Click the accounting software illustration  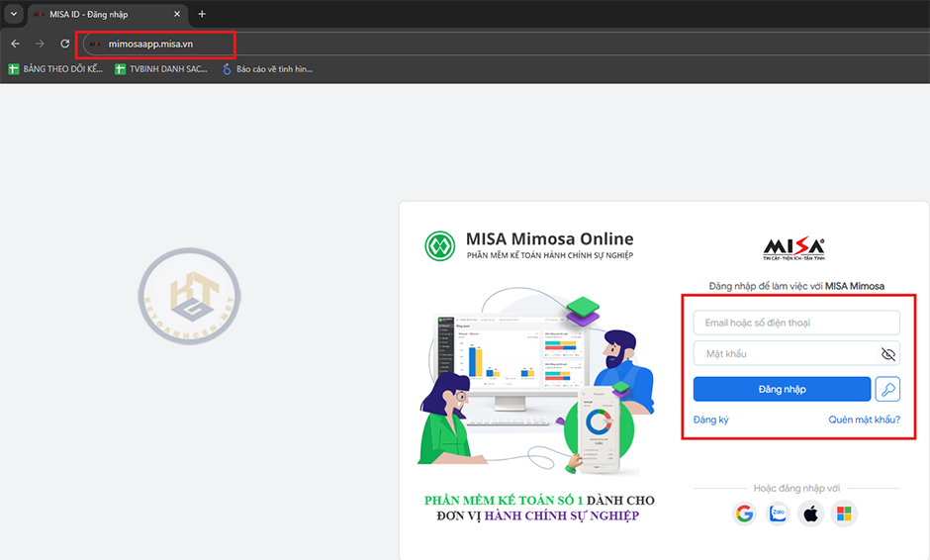pyautogui.click(x=536, y=382)
